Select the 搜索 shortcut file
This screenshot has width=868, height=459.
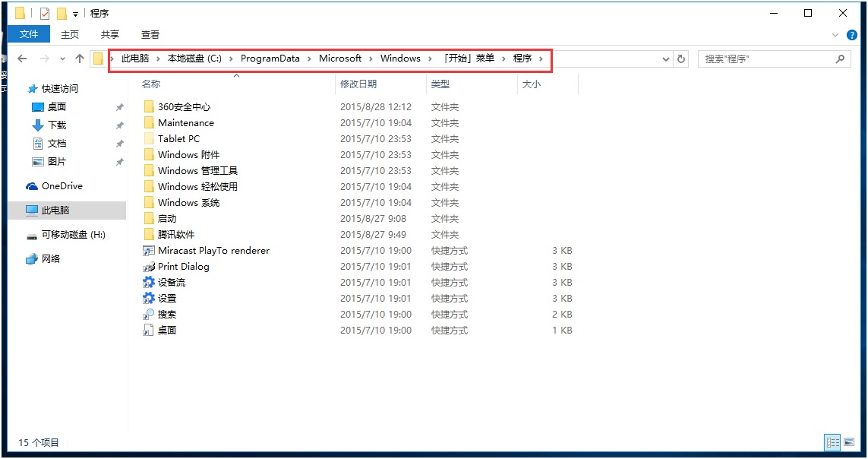[x=166, y=315]
